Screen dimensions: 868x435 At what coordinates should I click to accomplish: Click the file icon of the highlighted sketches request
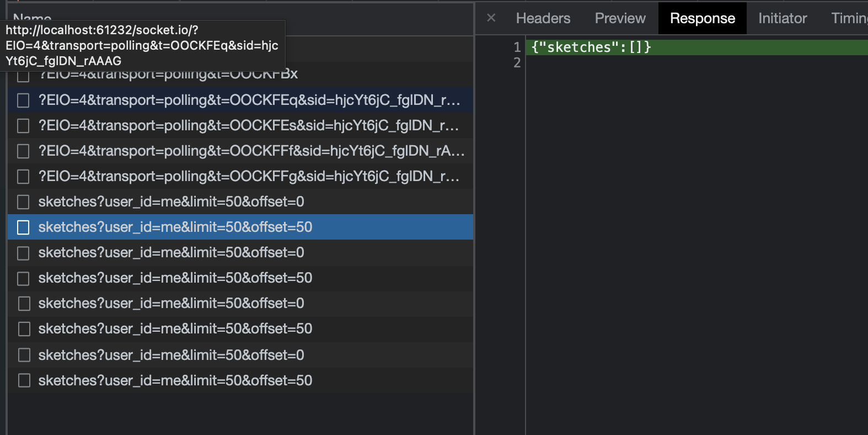point(23,227)
